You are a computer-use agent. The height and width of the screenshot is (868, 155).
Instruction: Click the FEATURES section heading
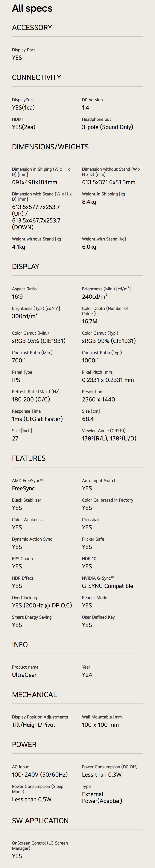29,458
